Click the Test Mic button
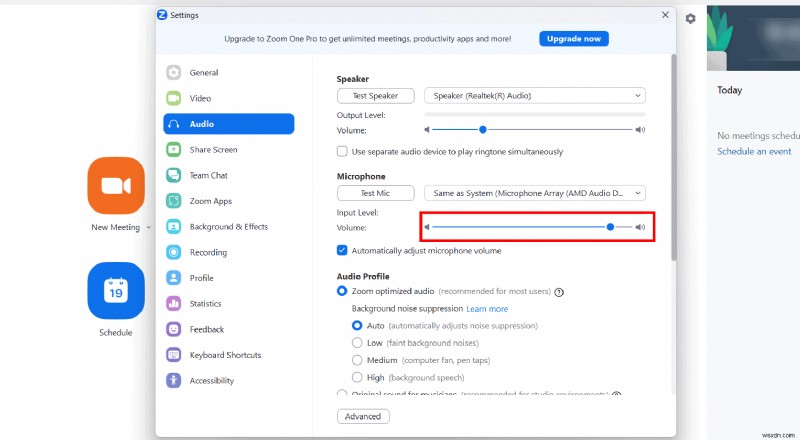The image size is (800, 440). coord(376,193)
